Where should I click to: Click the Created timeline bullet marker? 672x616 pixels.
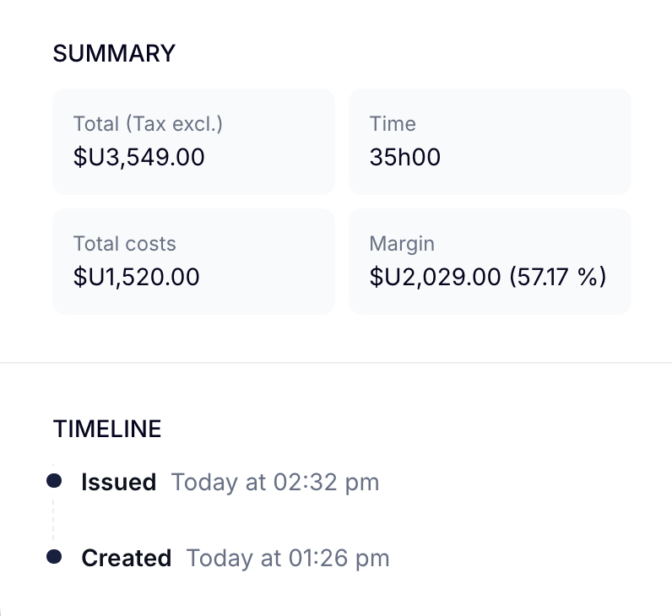click(x=54, y=557)
